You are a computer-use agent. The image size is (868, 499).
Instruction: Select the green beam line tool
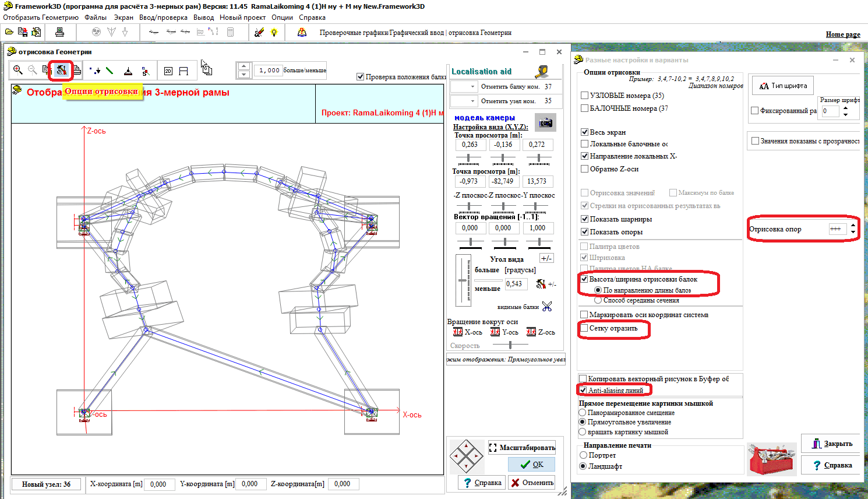[110, 71]
